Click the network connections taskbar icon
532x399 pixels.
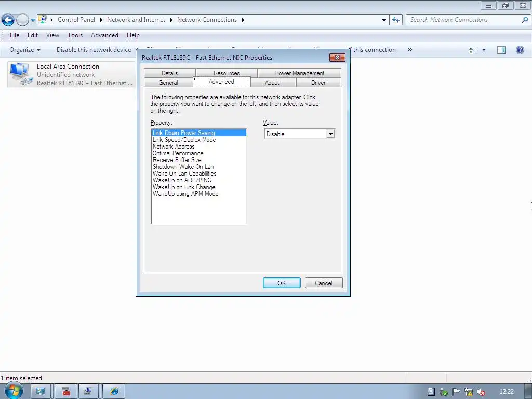coord(88,392)
